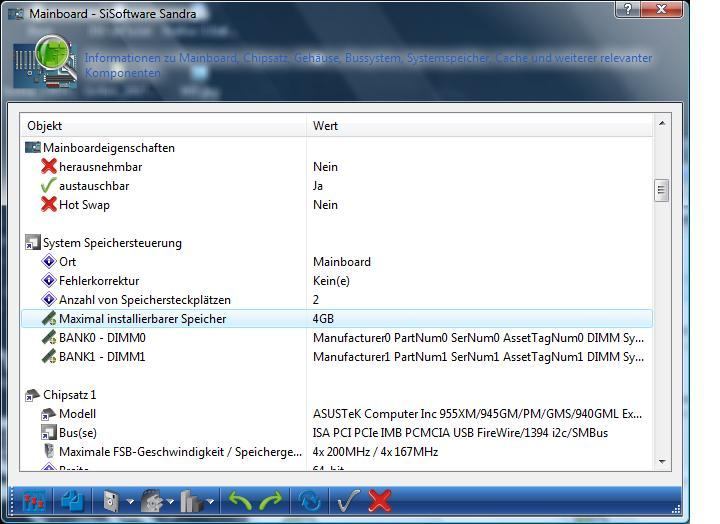The image size is (720, 524).
Task: Select the Maximal installierbarer Speicher row
Action: [337, 319]
